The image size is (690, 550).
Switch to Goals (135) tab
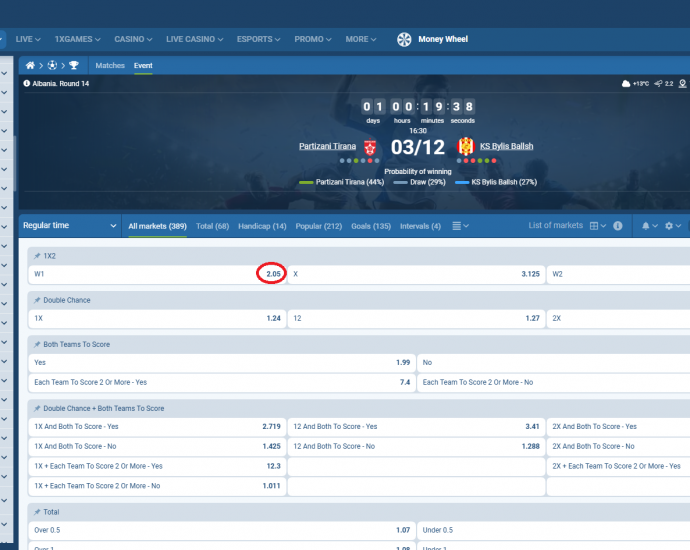(x=371, y=226)
